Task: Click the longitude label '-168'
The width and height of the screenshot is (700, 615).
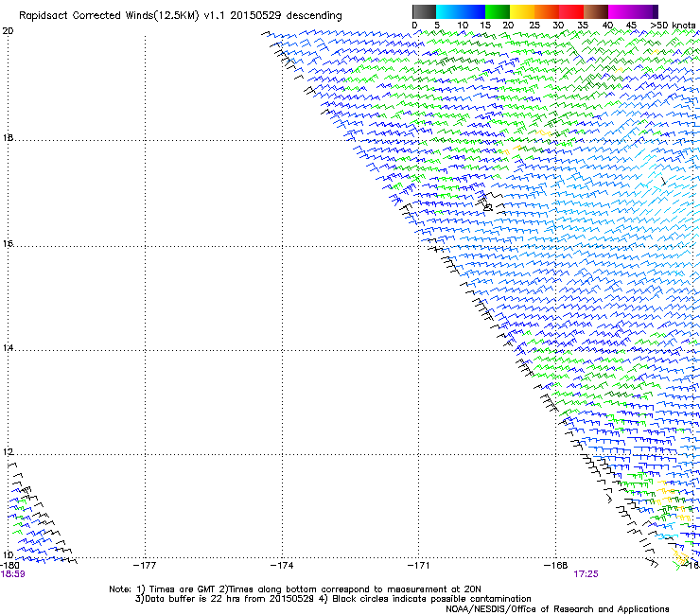Action: click(x=555, y=566)
